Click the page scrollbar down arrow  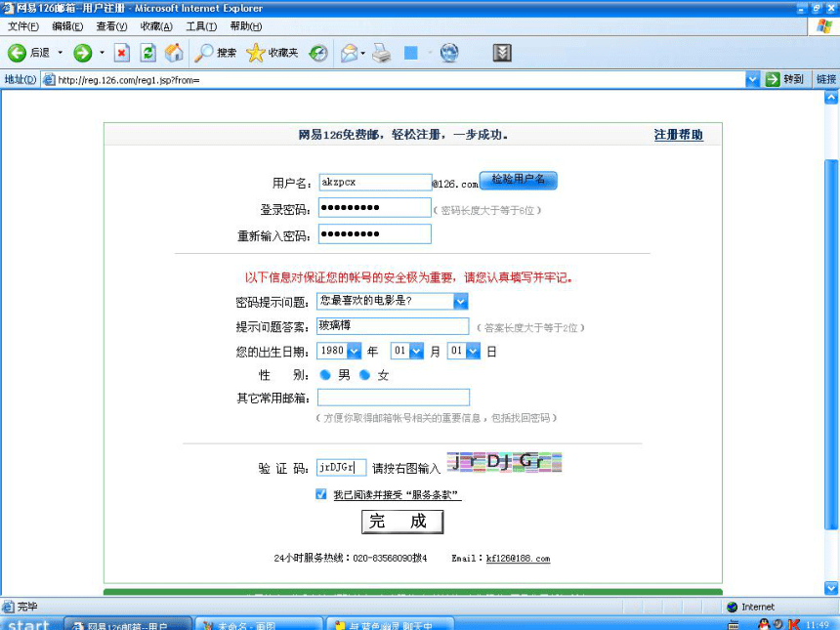(x=831, y=588)
